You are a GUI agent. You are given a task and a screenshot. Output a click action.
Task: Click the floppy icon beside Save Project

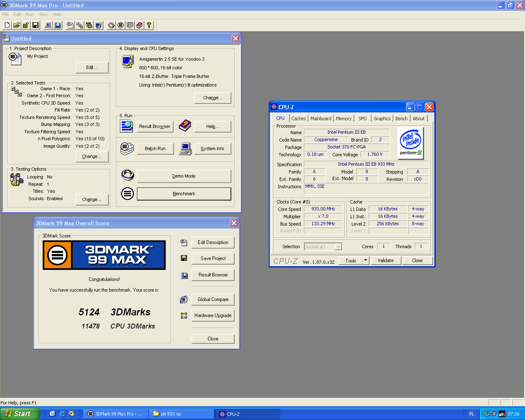184,258
